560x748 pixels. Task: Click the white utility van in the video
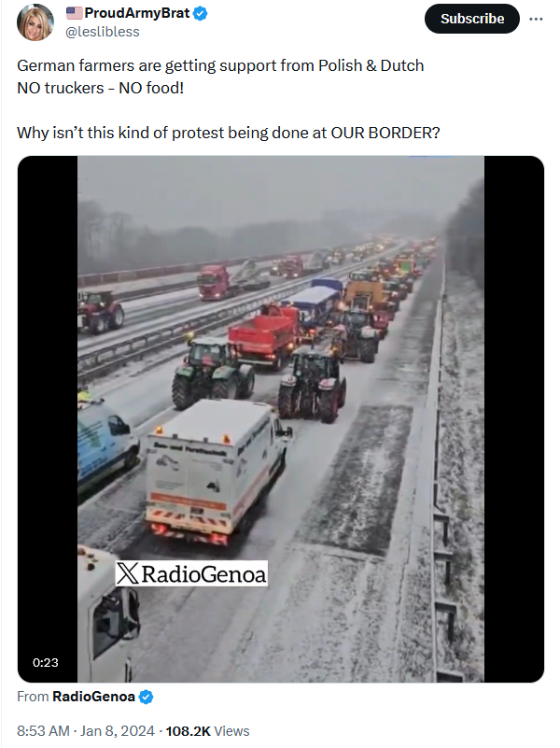[215, 470]
